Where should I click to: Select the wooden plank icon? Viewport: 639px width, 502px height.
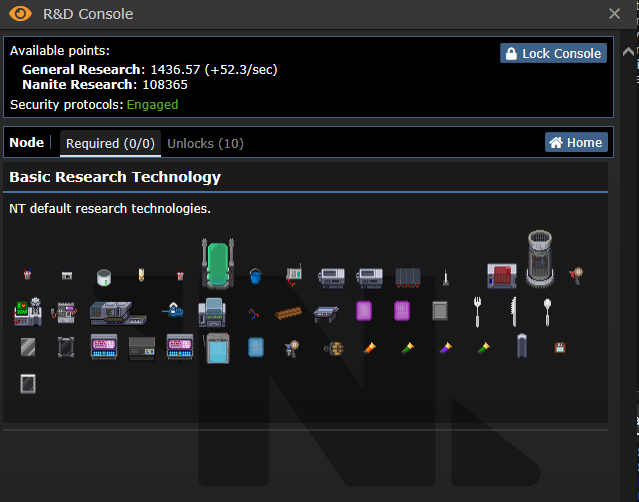coord(289,312)
